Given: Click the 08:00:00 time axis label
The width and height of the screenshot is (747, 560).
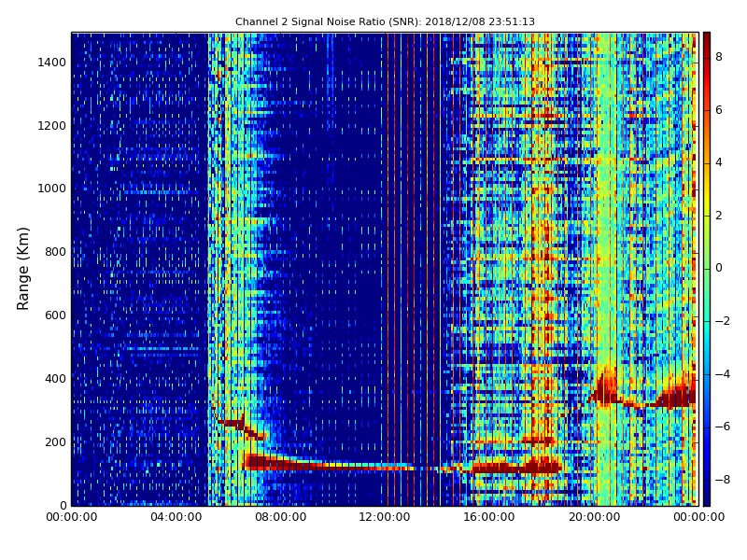Looking at the screenshot, I should point(281,517).
